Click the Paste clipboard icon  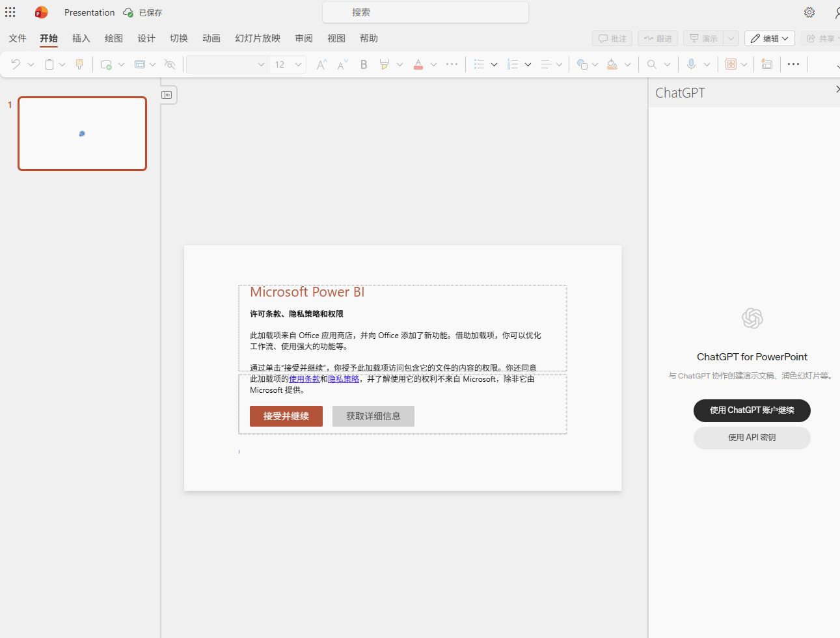pos(49,64)
